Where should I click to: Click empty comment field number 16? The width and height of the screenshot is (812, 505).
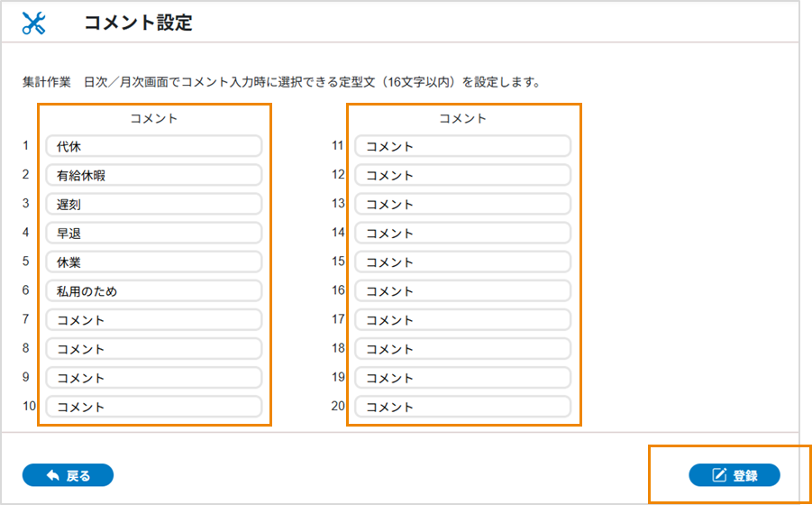coord(462,291)
